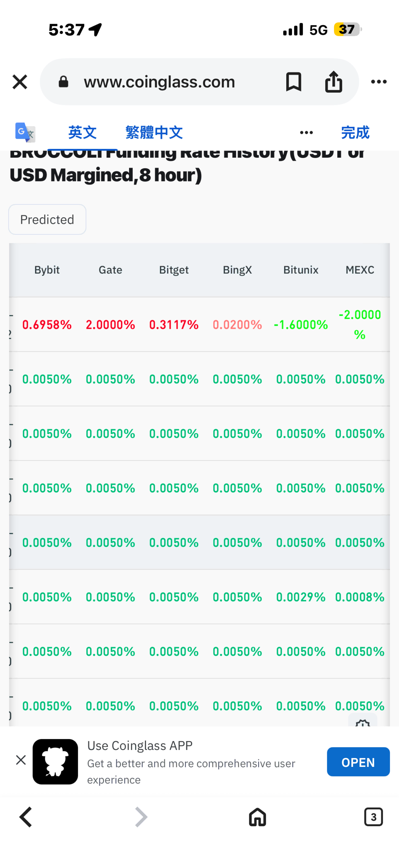This screenshot has height=868, width=399.
Task: Open the browser three-dot menu
Action: click(x=378, y=82)
